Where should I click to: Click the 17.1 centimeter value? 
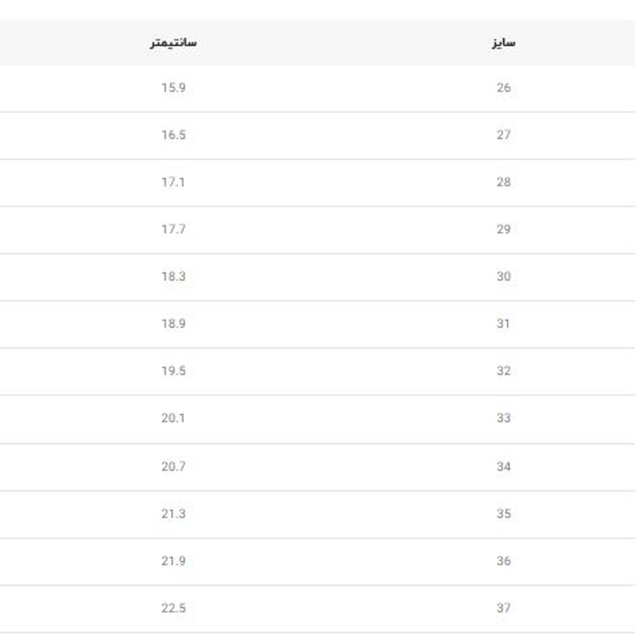173,182
